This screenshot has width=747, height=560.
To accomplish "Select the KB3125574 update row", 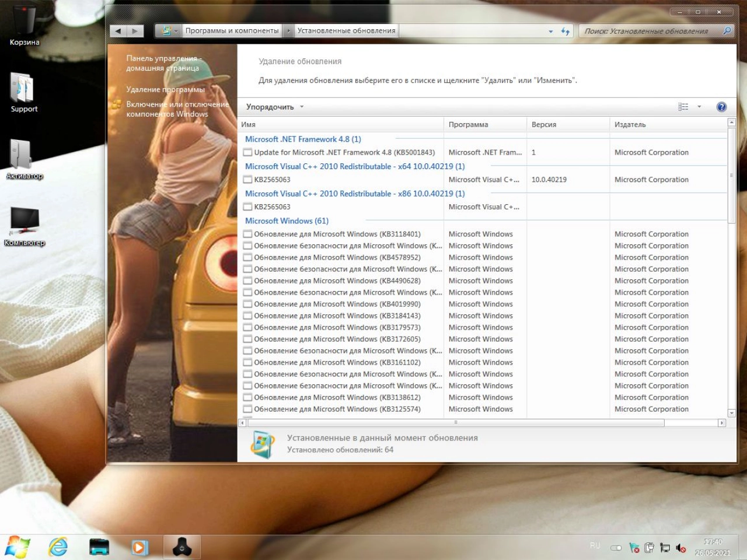I will (x=482, y=409).
